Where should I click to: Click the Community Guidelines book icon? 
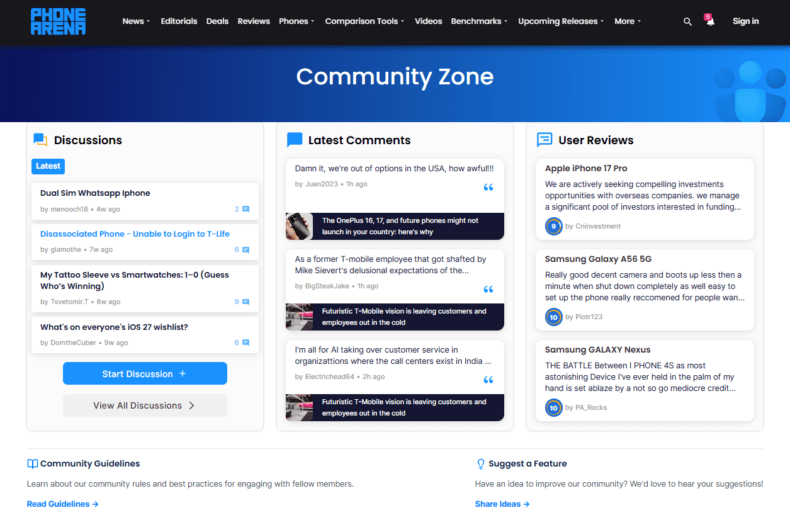click(x=33, y=464)
